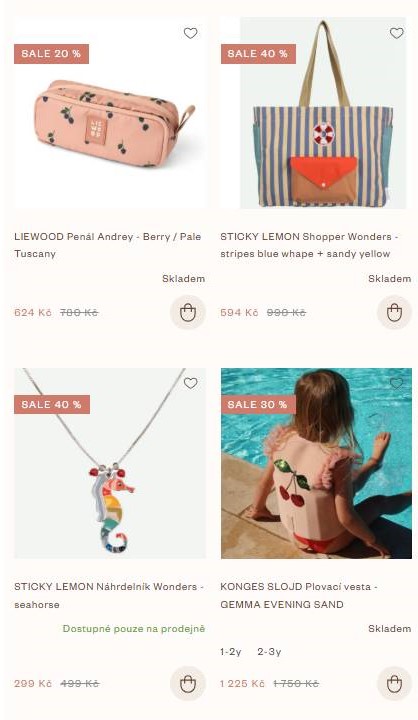Open STICKY LEMON Shopper Wonders title link
The image size is (418, 720).
pos(310,245)
